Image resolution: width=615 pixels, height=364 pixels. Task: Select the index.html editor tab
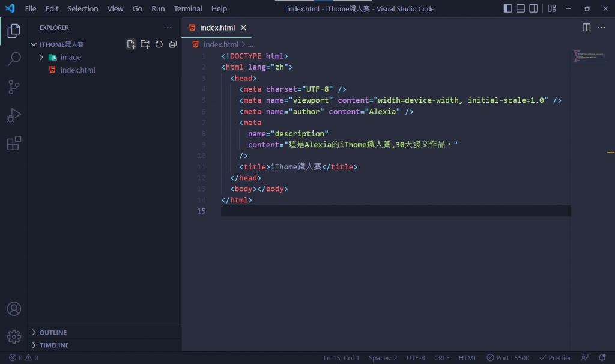pos(217,28)
